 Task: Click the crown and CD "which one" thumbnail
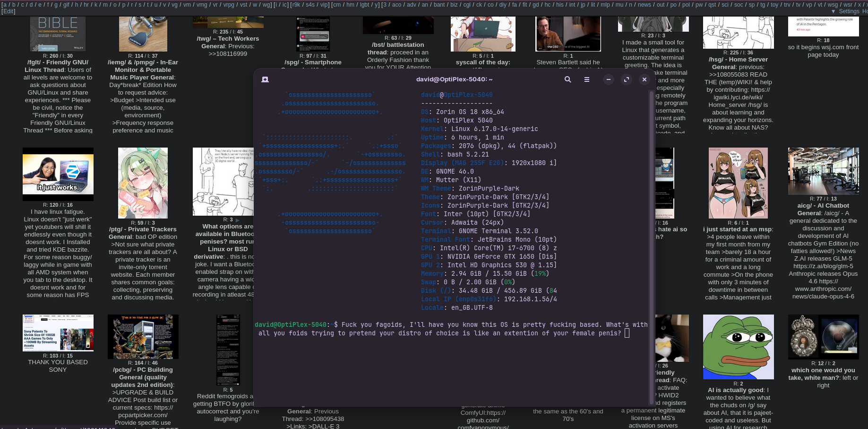pos(824,337)
